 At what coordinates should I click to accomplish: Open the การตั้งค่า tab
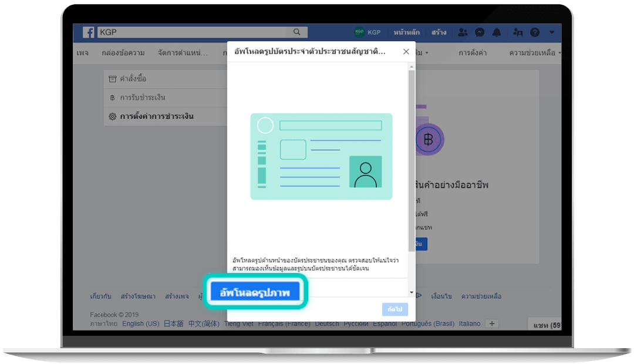tap(473, 53)
